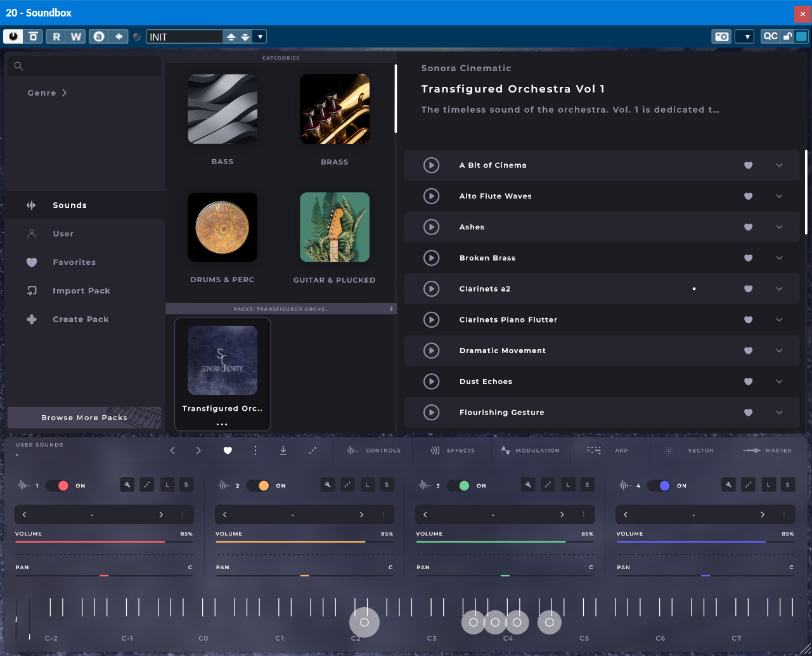
Task: Toggle layer 4 purple on switch
Action: pos(659,486)
